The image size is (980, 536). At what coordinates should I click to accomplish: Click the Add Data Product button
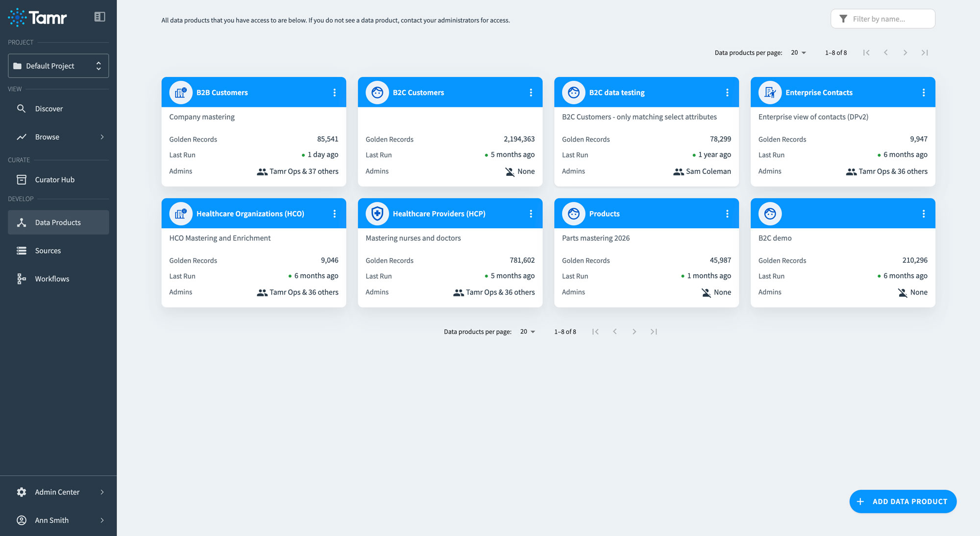(903, 501)
